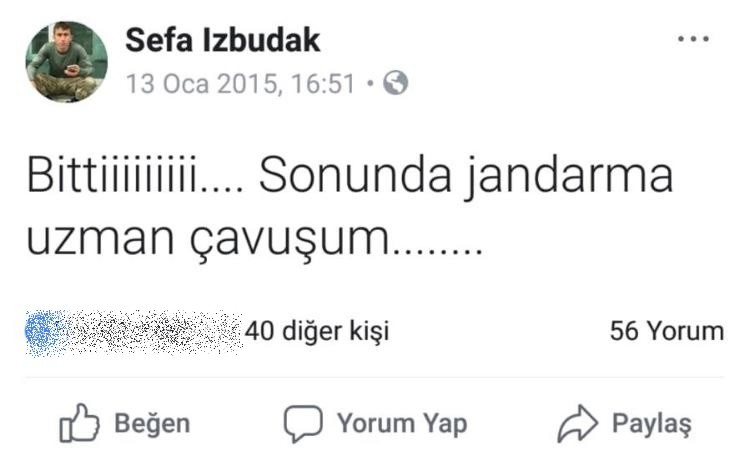Screen dimensions: 749x465
Task: Open the 56 Yorum comments link
Action: coord(667,331)
